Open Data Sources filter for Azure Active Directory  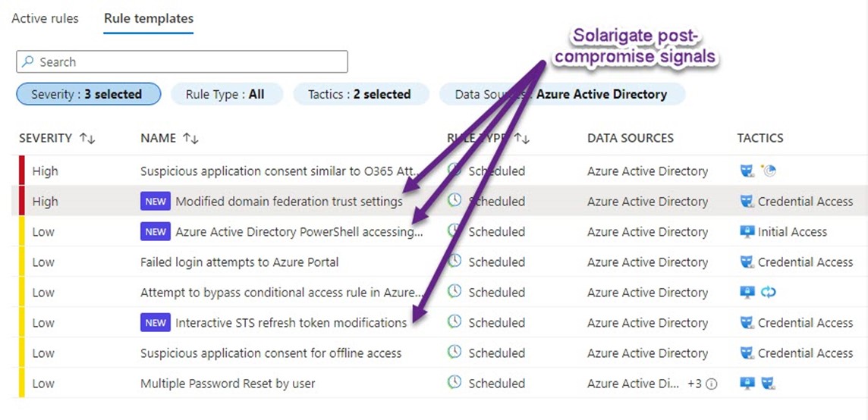point(561,94)
